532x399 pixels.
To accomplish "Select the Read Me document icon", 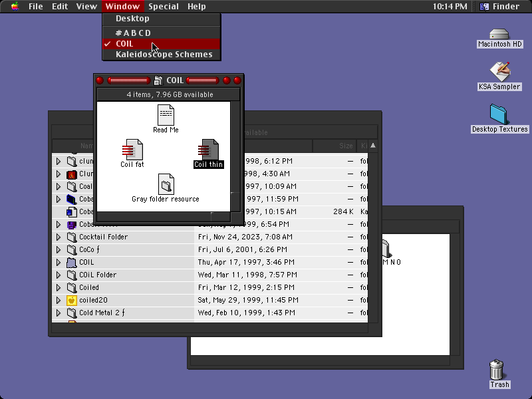I will 166,115.
